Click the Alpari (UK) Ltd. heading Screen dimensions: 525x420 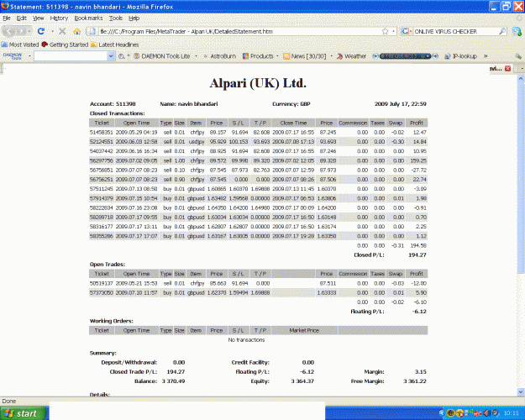[258, 83]
